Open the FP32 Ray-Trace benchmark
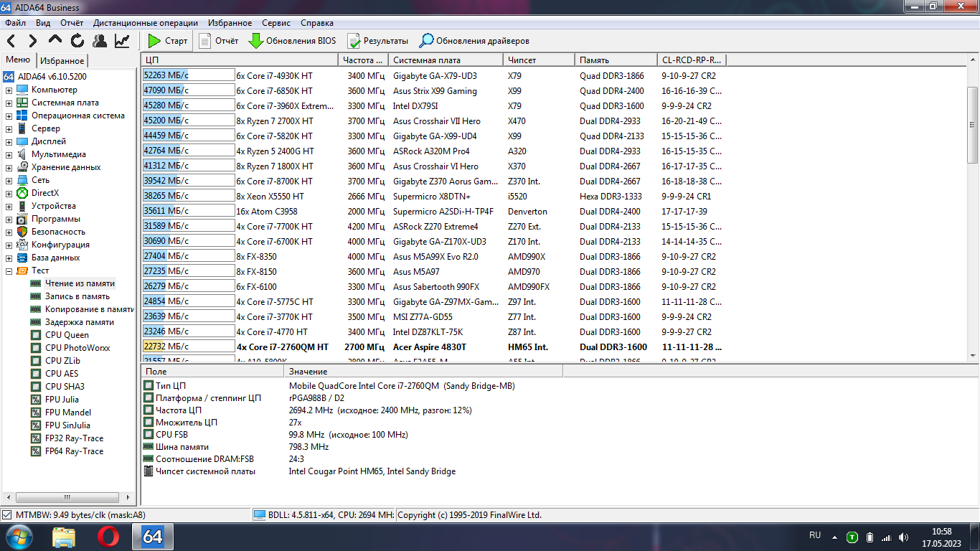The width and height of the screenshot is (980, 551). click(74, 438)
